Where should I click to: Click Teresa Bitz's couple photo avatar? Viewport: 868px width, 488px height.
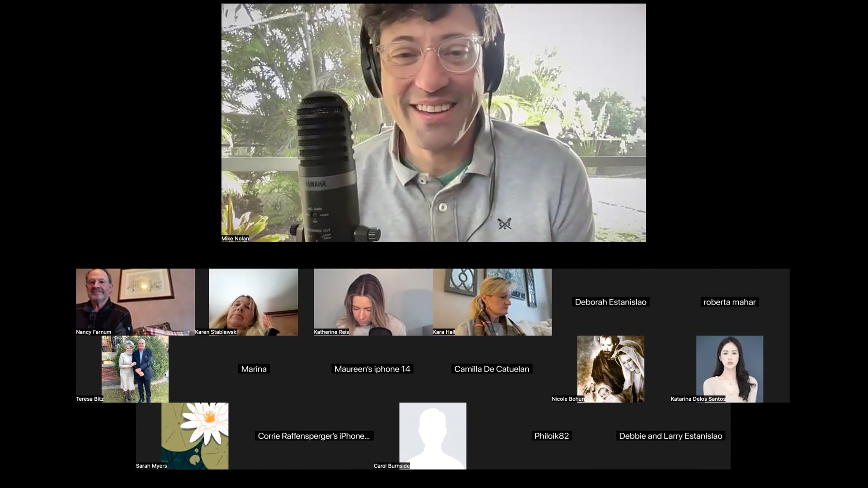pyautogui.click(x=135, y=369)
